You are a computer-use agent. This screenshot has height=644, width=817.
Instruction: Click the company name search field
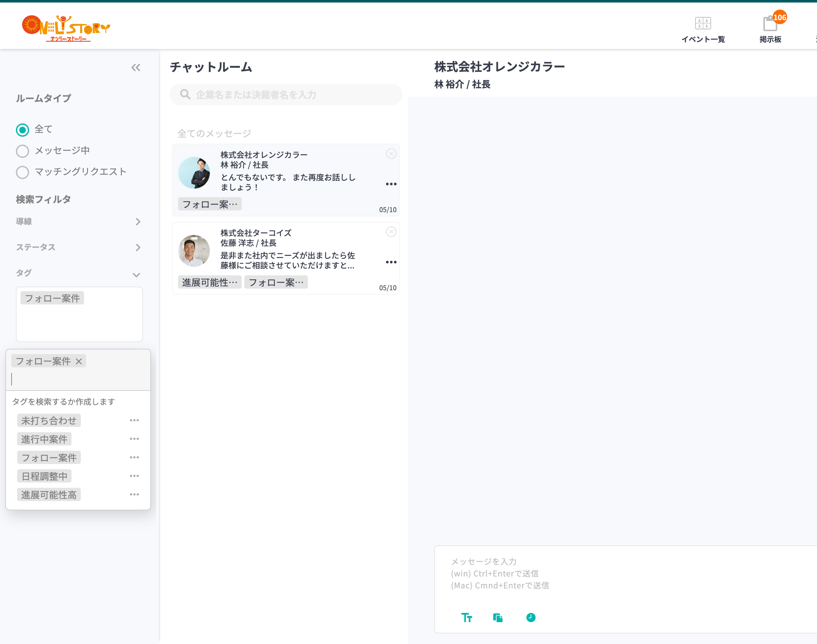click(287, 95)
